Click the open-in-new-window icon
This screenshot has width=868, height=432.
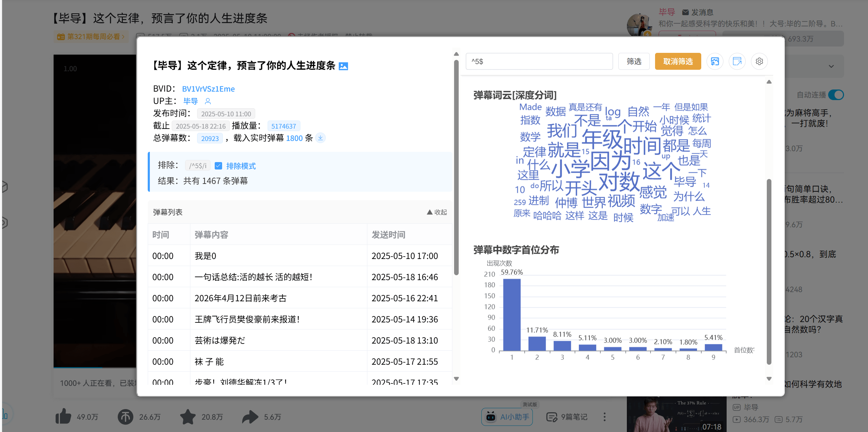[737, 61]
